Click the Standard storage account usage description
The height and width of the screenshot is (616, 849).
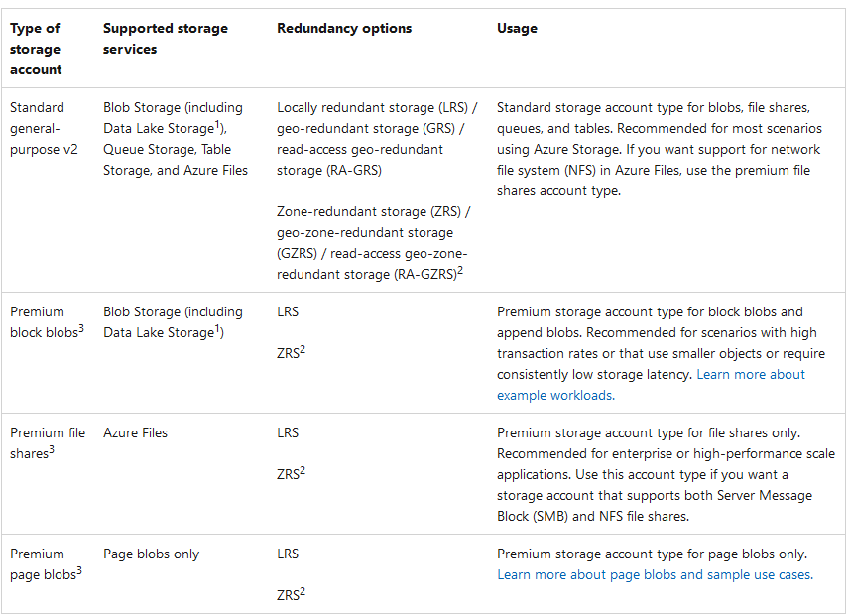(659, 149)
